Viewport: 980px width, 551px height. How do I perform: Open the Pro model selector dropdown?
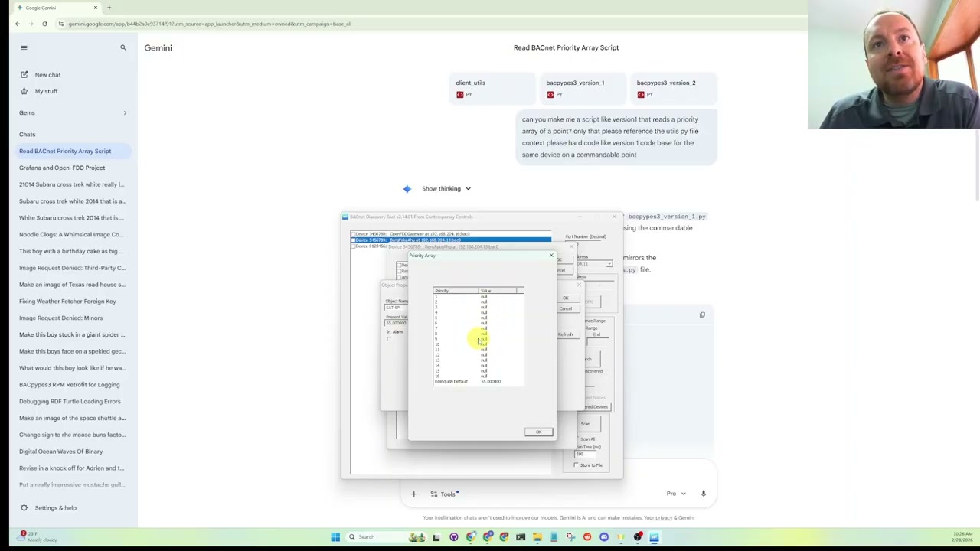tap(676, 494)
